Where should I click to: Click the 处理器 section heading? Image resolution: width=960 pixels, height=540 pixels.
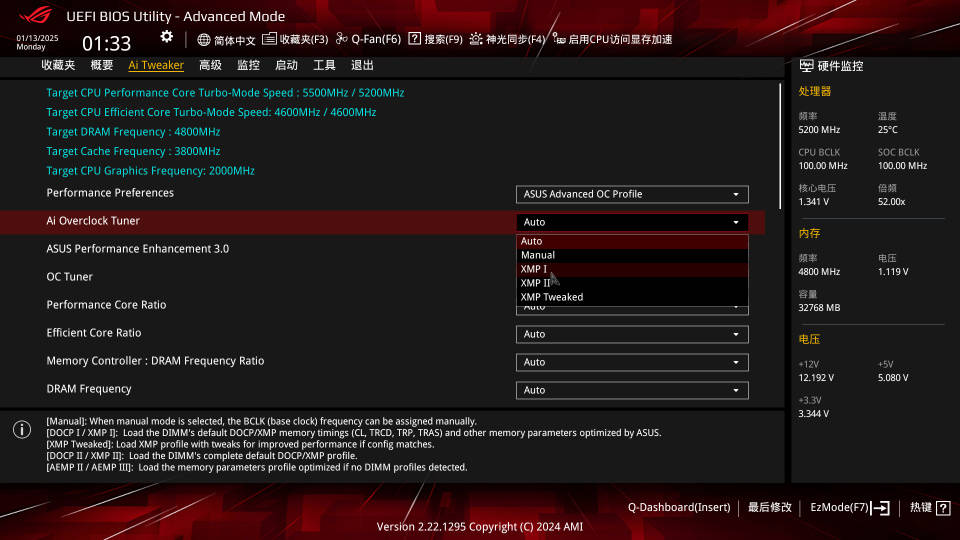[x=815, y=91]
